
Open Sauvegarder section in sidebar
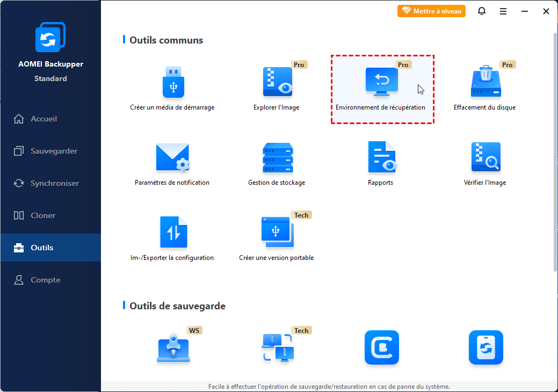coord(50,151)
